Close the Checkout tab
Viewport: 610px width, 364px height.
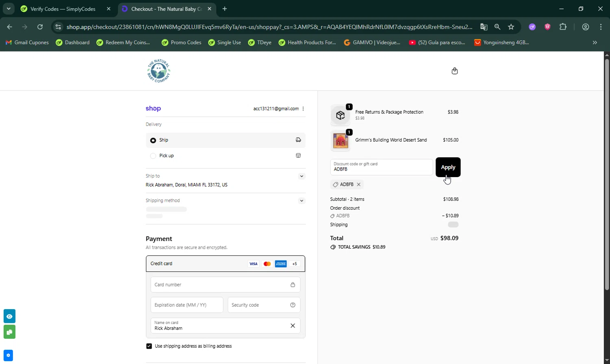(x=209, y=9)
